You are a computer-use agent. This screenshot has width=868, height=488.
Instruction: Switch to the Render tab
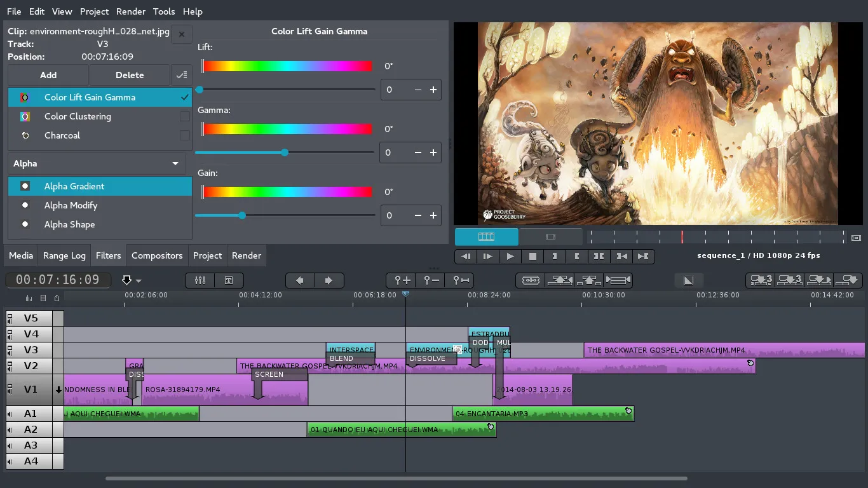pos(247,255)
